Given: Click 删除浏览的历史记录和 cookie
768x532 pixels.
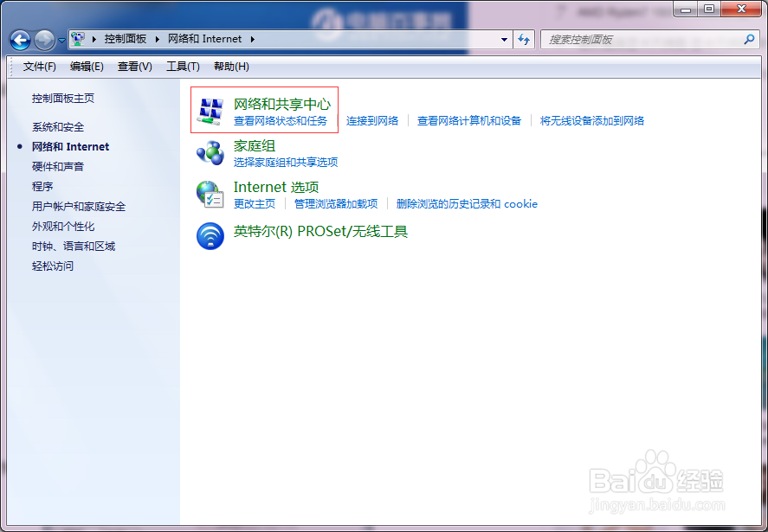Looking at the screenshot, I should [467, 204].
